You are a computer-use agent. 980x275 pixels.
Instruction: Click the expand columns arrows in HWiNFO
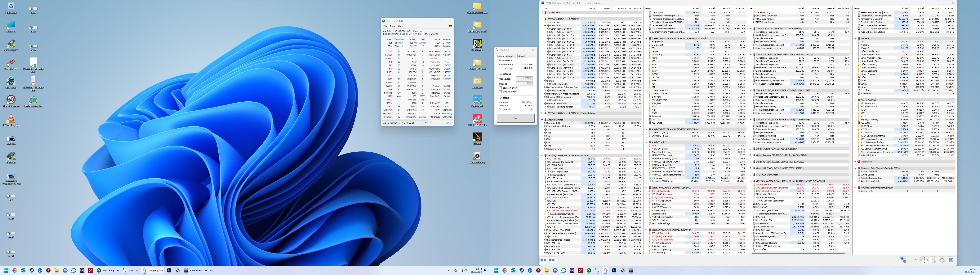pyautogui.click(x=543, y=260)
